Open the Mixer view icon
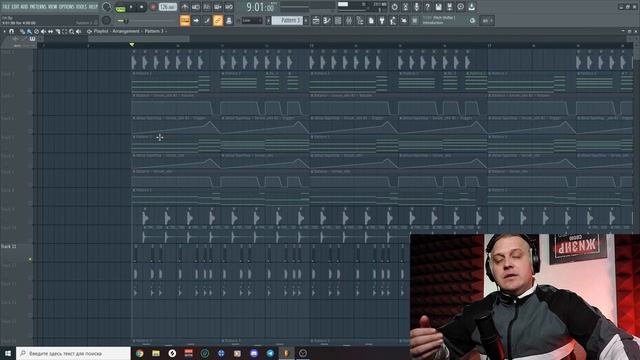 pos(349,20)
